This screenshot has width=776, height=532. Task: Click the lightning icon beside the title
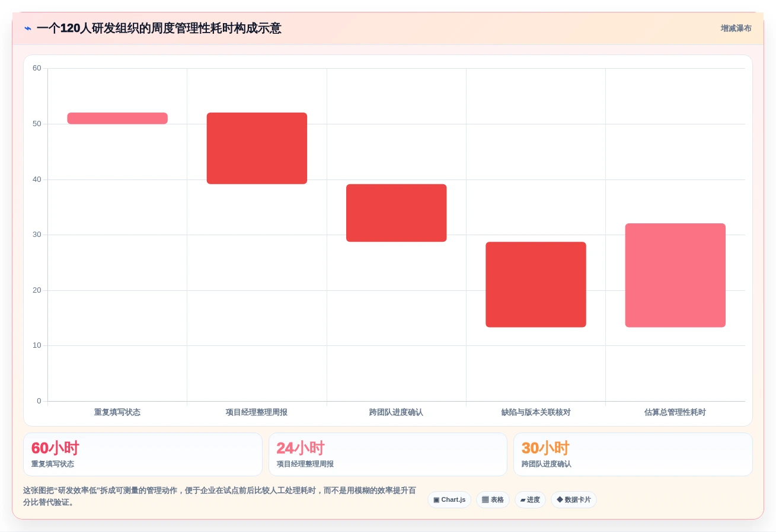coord(28,28)
